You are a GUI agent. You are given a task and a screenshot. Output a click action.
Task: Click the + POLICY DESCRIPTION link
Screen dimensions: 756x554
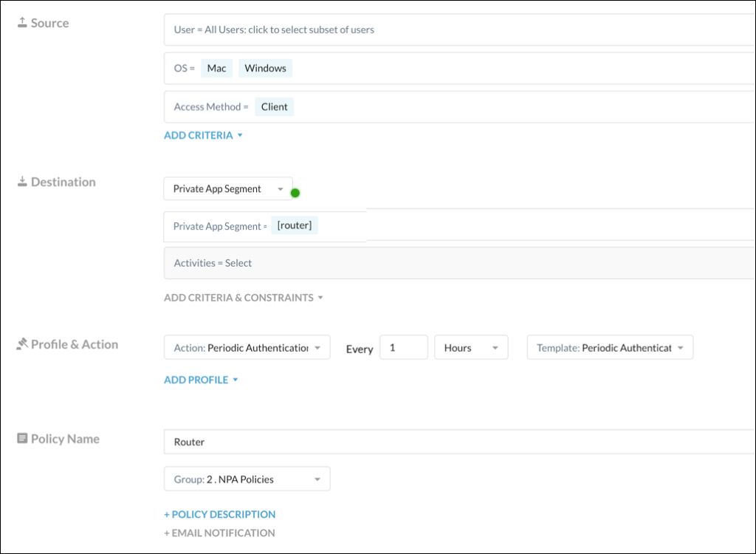220,514
